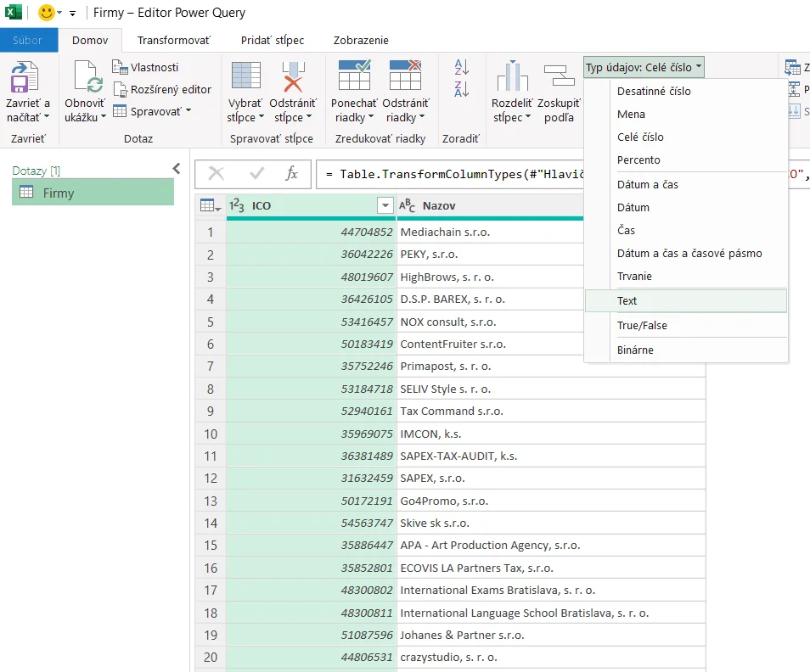Screen dimensions: 810x672
Task: Open the Súbor tab
Action: 28,40
